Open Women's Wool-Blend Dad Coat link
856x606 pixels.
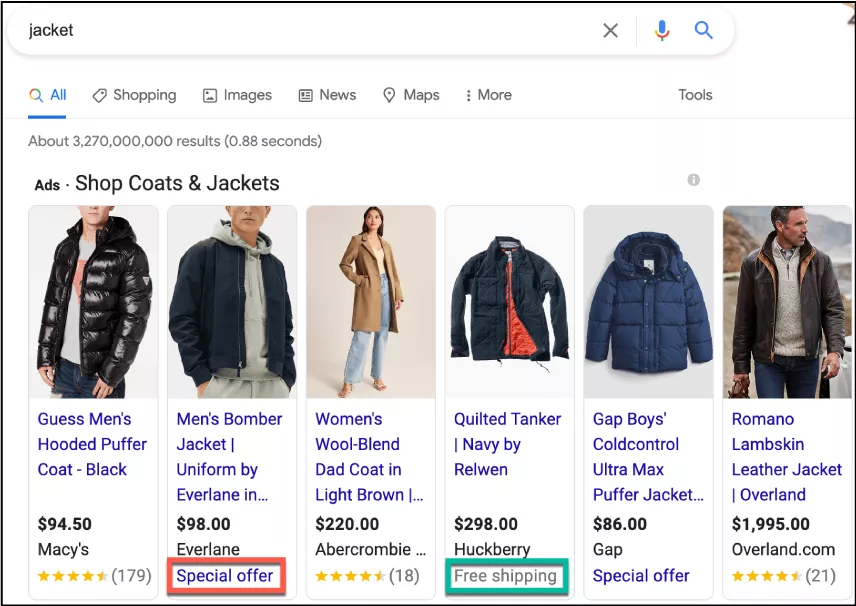(369, 456)
